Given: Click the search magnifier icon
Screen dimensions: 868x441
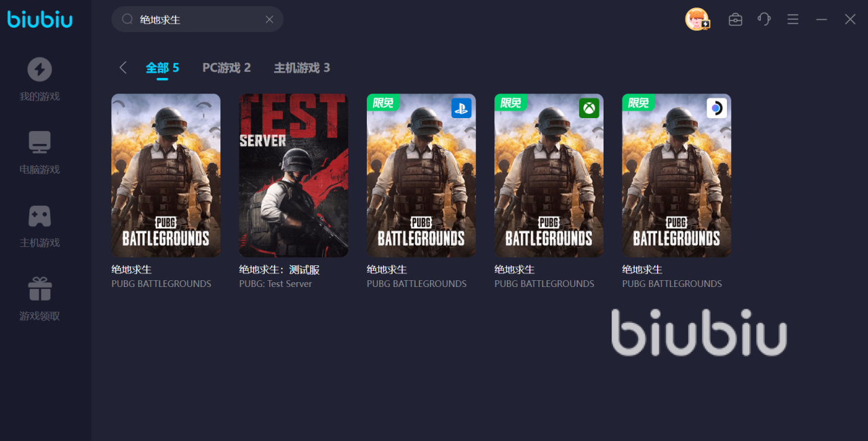Looking at the screenshot, I should pos(127,19).
